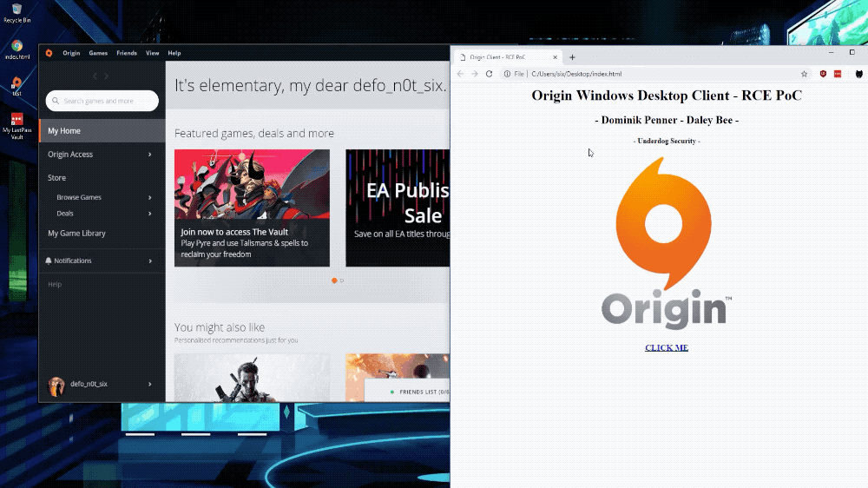Click the Notifications bell icon
This screenshot has height=488, width=868.
49,260
